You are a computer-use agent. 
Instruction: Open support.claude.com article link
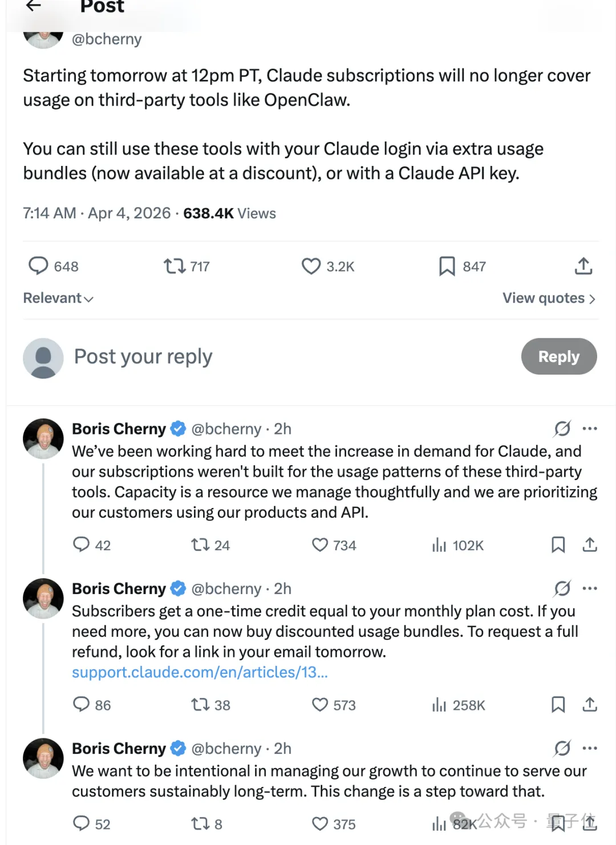coord(200,672)
